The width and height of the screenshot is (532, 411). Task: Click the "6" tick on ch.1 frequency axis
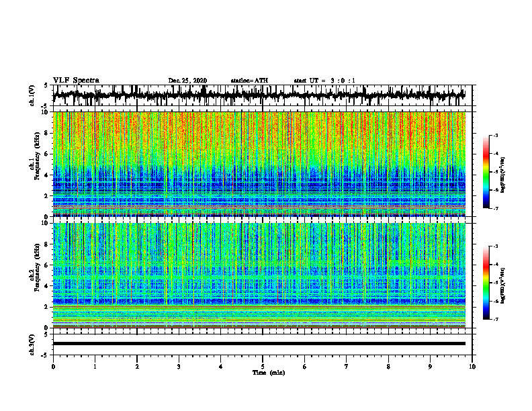click(x=47, y=154)
